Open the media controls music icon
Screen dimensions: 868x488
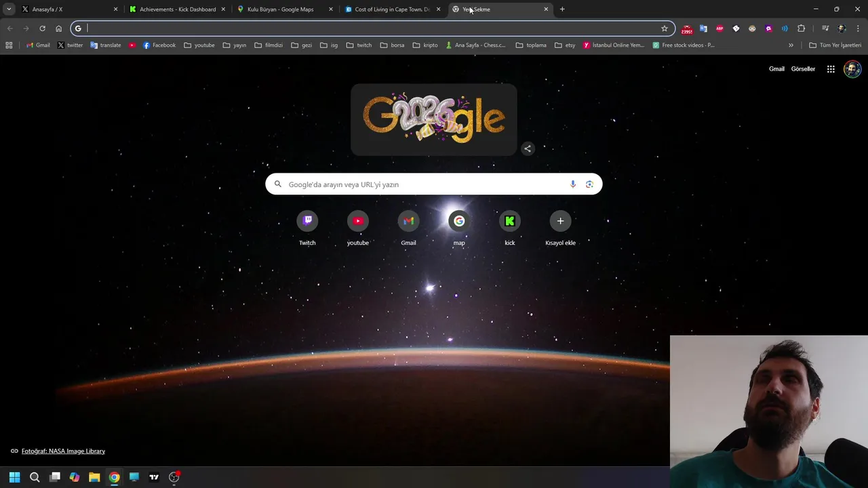coord(825,28)
